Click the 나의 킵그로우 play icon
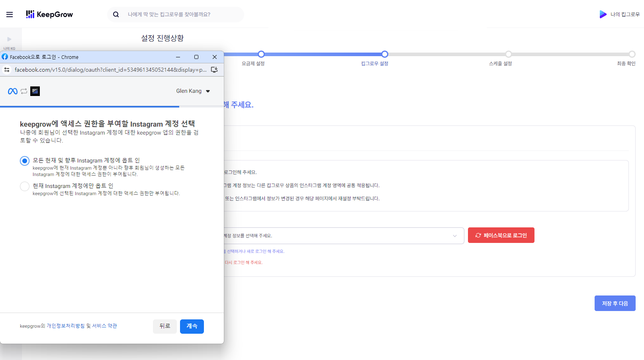The image size is (644, 360). tap(603, 14)
